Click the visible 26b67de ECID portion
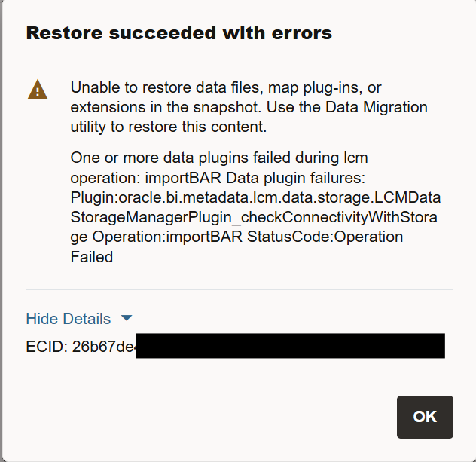Screen dimensions: 476x462 tap(104, 347)
